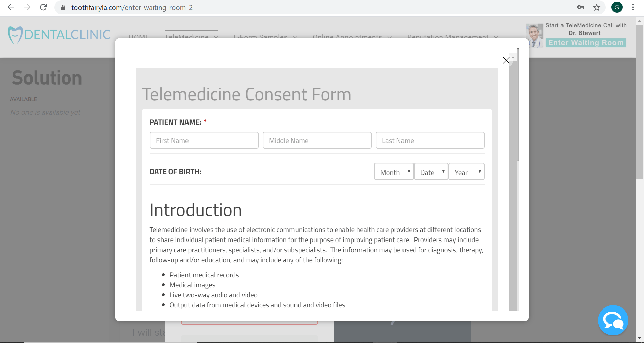Expand the Year dropdown
The height and width of the screenshot is (343, 644).
click(x=467, y=171)
